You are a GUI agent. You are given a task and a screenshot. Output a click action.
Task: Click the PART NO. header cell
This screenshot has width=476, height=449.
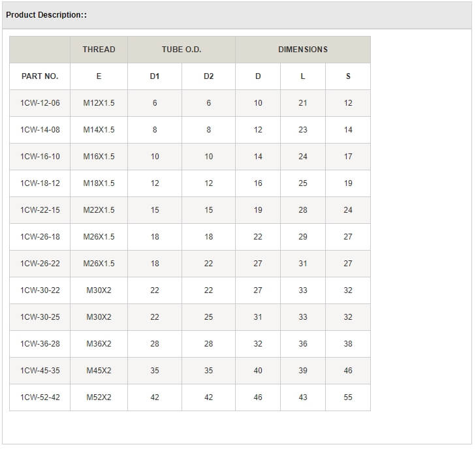[x=40, y=76]
